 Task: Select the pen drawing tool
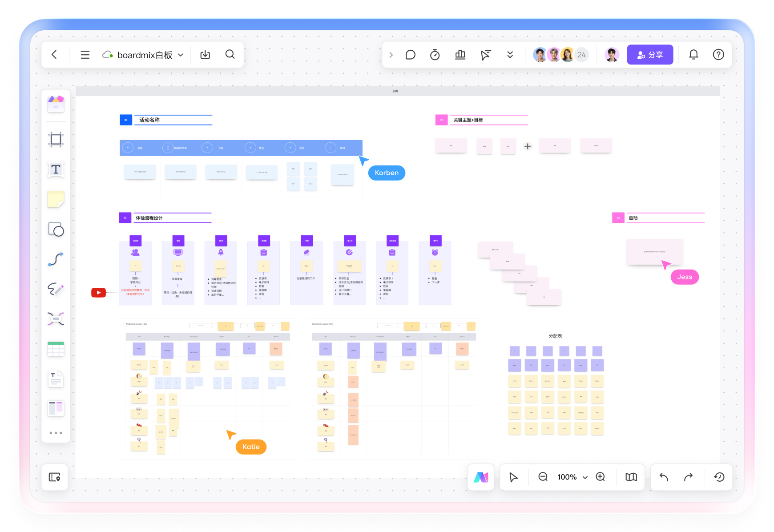[x=56, y=289]
